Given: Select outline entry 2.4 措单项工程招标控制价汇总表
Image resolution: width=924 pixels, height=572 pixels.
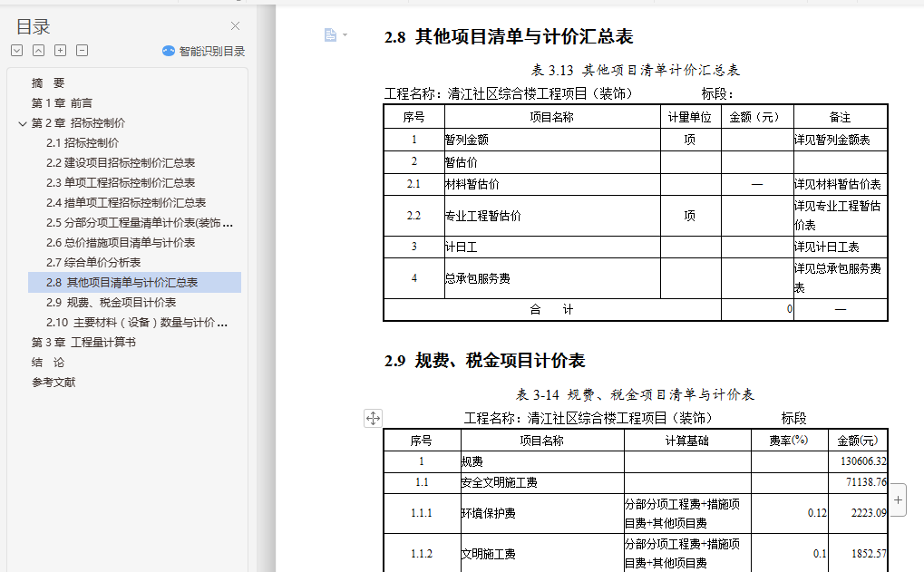Looking at the screenshot, I should (125, 203).
